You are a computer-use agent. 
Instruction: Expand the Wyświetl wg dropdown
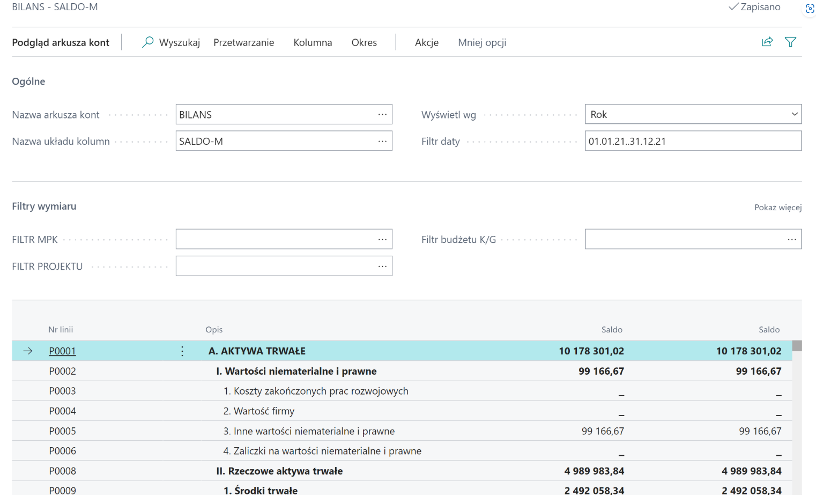tap(794, 114)
